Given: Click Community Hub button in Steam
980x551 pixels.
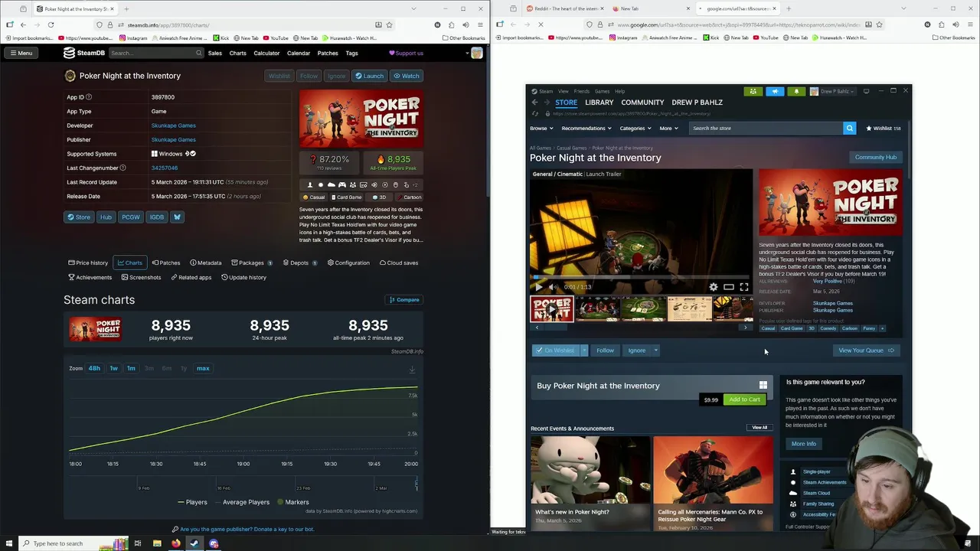Looking at the screenshot, I should click(876, 158).
